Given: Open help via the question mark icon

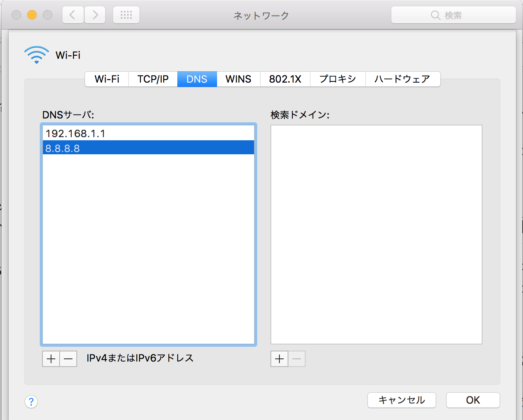Looking at the screenshot, I should [31, 402].
